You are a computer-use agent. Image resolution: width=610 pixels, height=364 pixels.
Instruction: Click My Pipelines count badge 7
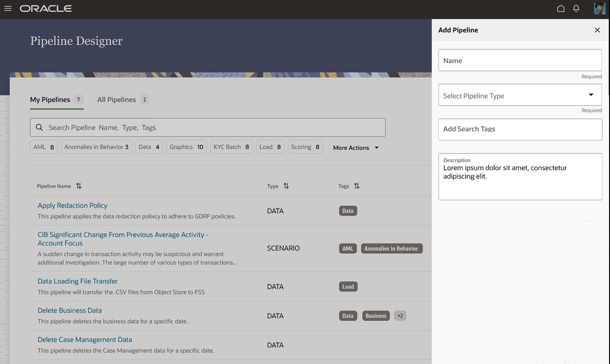point(78,100)
